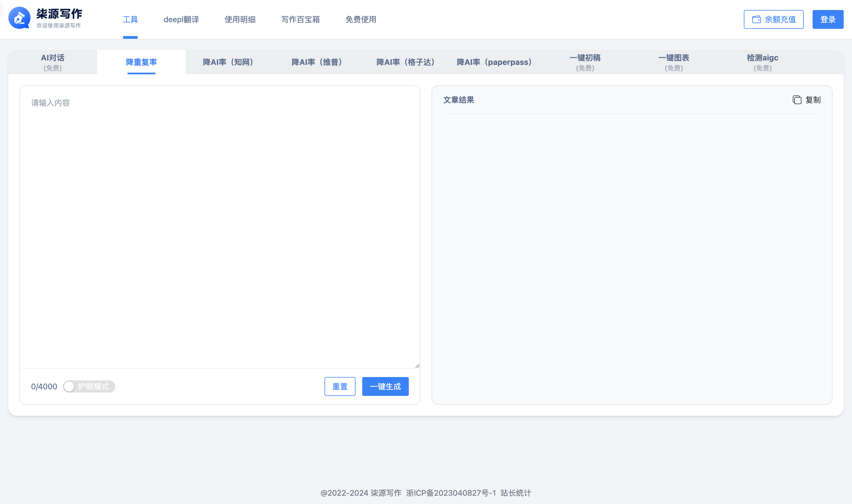
Task: Click the 欢迎使用柒源写作 subtitle text
Action: pos(59,26)
